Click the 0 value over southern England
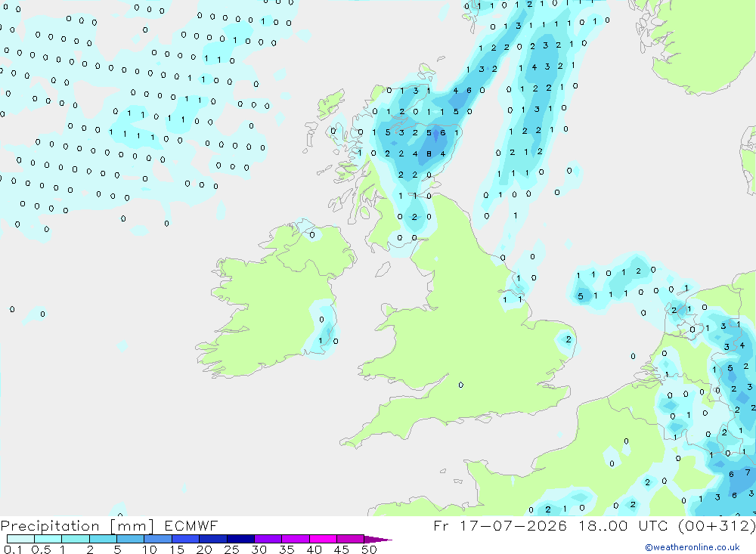This screenshot has height=554, width=756. (x=461, y=385)
